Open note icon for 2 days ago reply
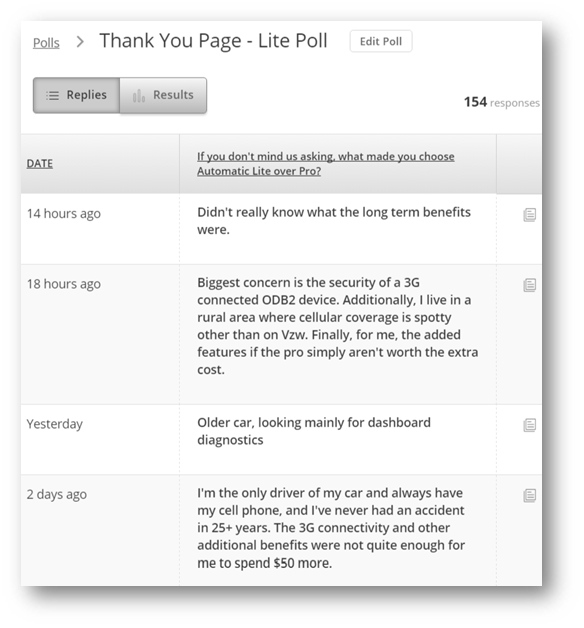 click(530, 495)
